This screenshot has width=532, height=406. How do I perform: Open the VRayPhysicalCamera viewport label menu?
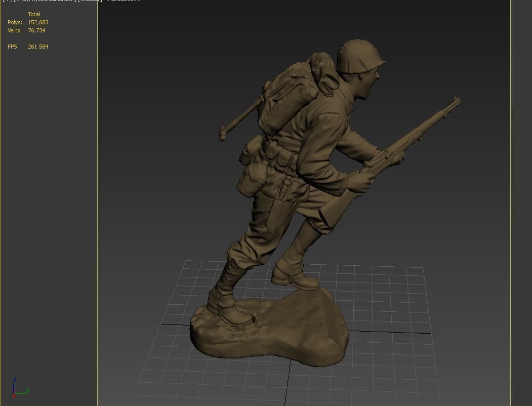(x=45, y=1)
